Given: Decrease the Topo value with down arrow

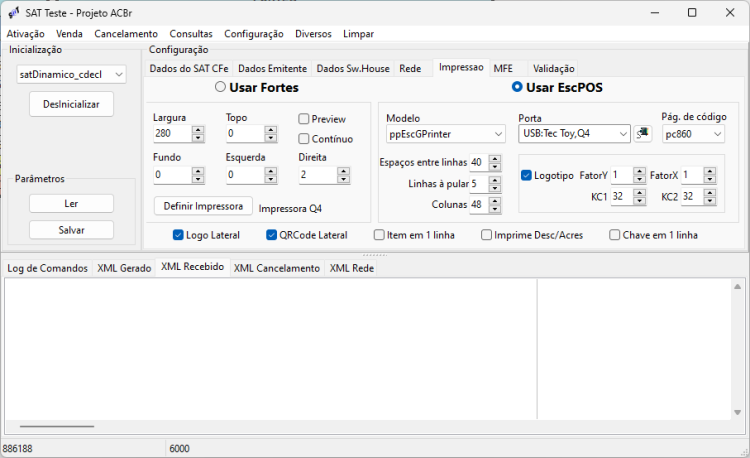Looking at the screenshot, I should pyautogui.click(x=271, y=138).
